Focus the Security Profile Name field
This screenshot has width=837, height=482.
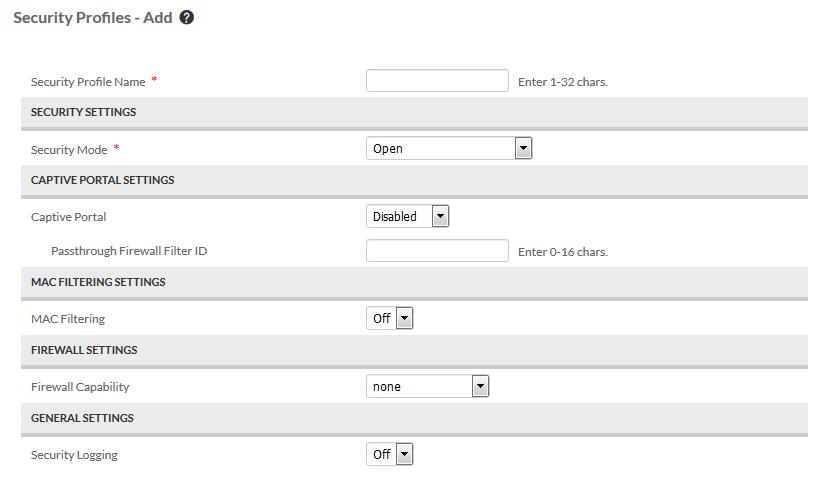(x=437, y=81)
